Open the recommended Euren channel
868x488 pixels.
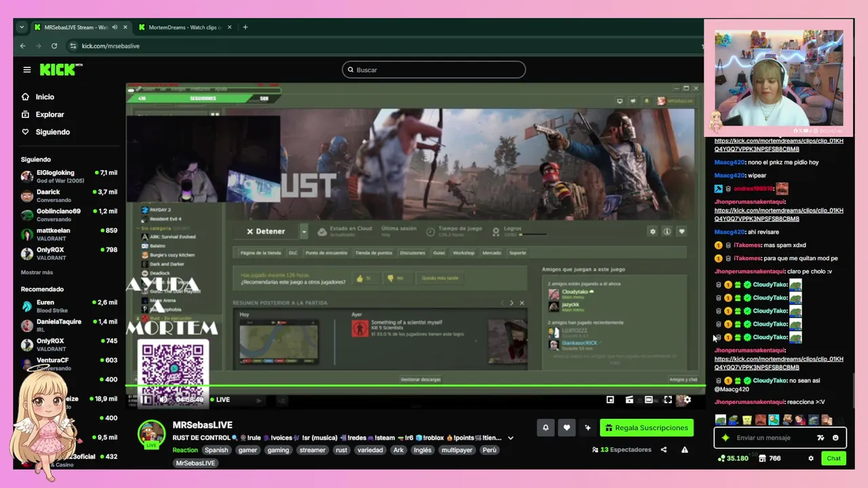[x=68, y=306]
